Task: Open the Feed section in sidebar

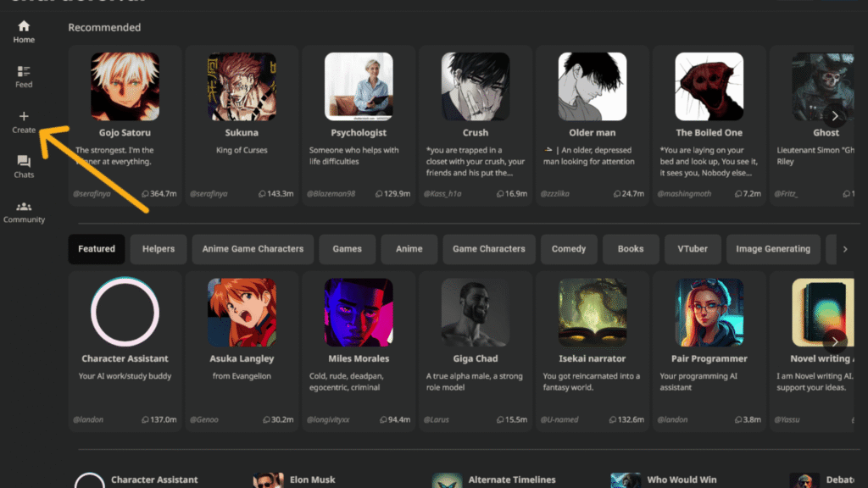Action: tap(24, 76)
